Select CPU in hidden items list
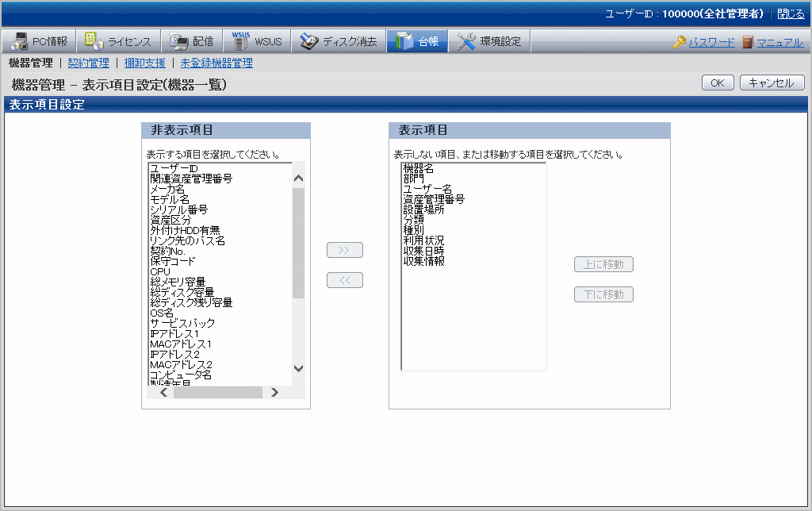The height and width of the screenshot is (511, 812). point(220,271)
